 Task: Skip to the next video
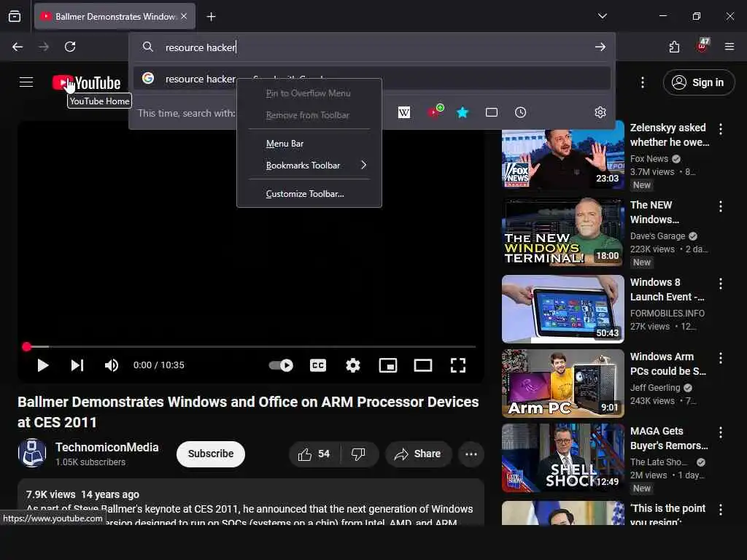[77, 365]
